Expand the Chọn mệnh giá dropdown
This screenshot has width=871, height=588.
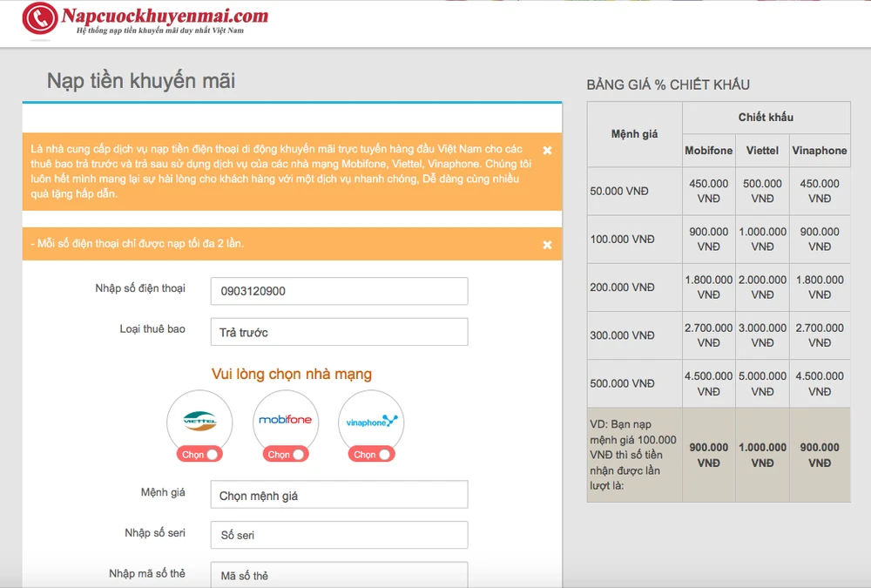(339, 495)
